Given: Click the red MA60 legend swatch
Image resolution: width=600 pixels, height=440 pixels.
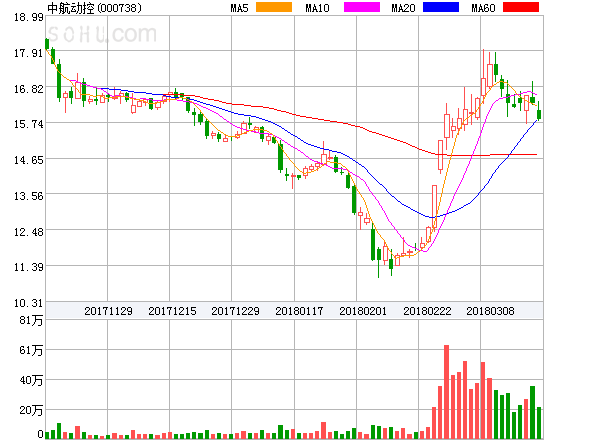Looking at the screenshot, I should click(x=521, y=7).
